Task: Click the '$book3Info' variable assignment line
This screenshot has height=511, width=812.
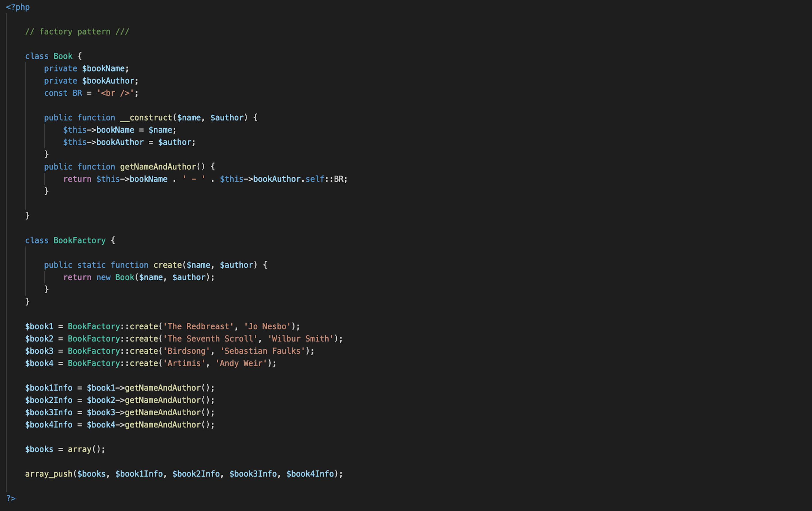Action: pyautogui.click(x=120, y=412)
